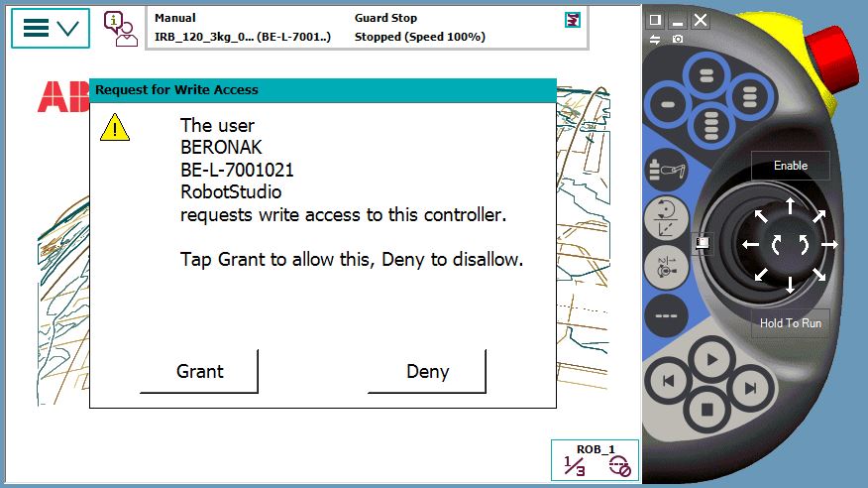Toggle axis 1-3 / 4-6 motion mode button

click(667, 268)
